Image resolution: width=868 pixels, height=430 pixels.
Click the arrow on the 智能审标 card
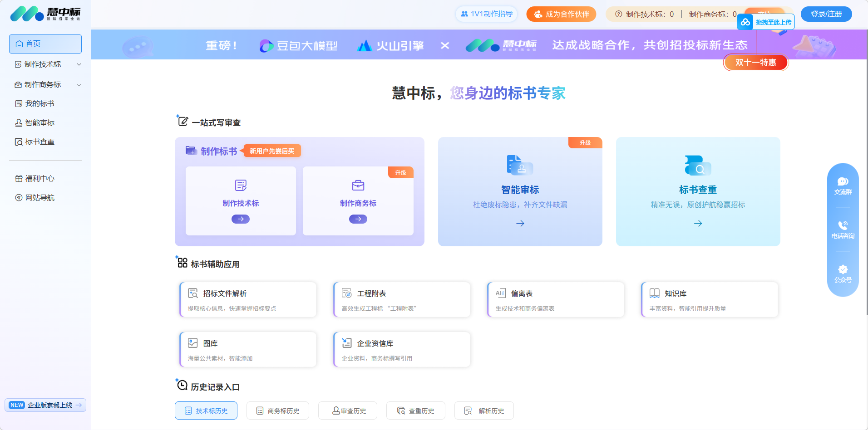tap(520, 224)
